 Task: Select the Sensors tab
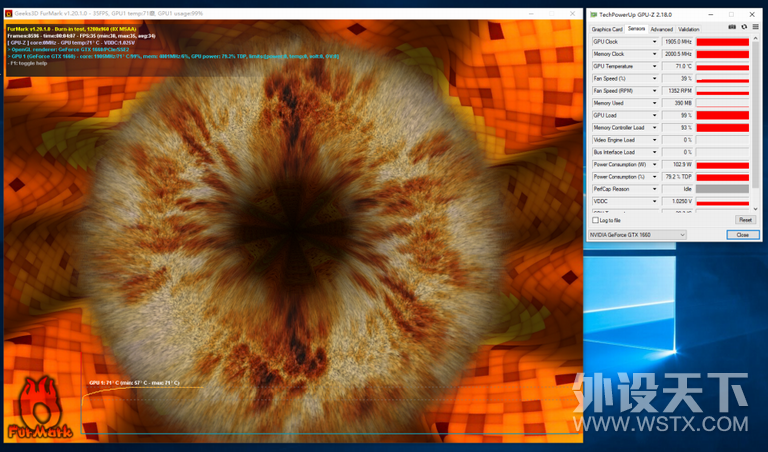(636, 29)
